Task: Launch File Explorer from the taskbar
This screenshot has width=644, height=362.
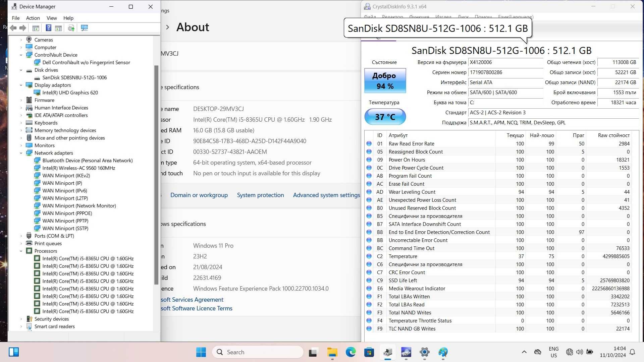Action: tap(332, 352)
